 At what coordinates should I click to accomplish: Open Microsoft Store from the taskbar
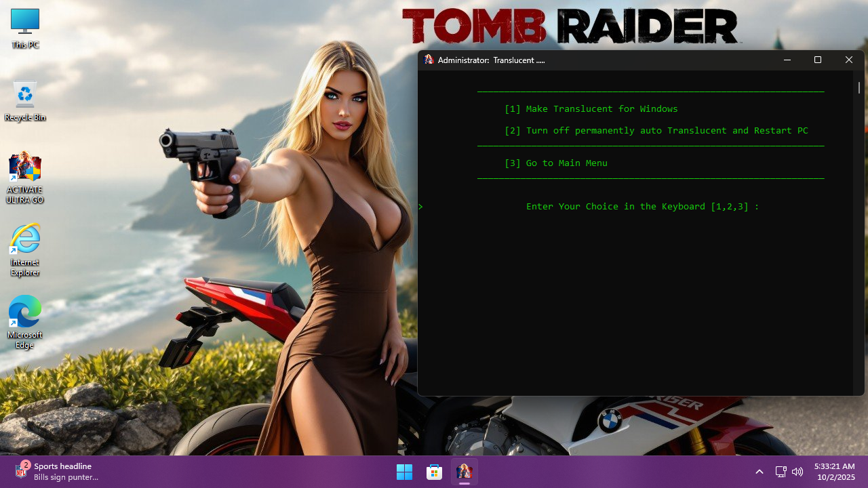(434, 472)
